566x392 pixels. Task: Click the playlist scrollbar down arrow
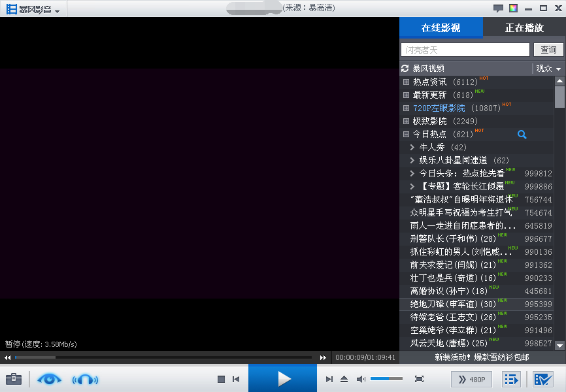559,346
